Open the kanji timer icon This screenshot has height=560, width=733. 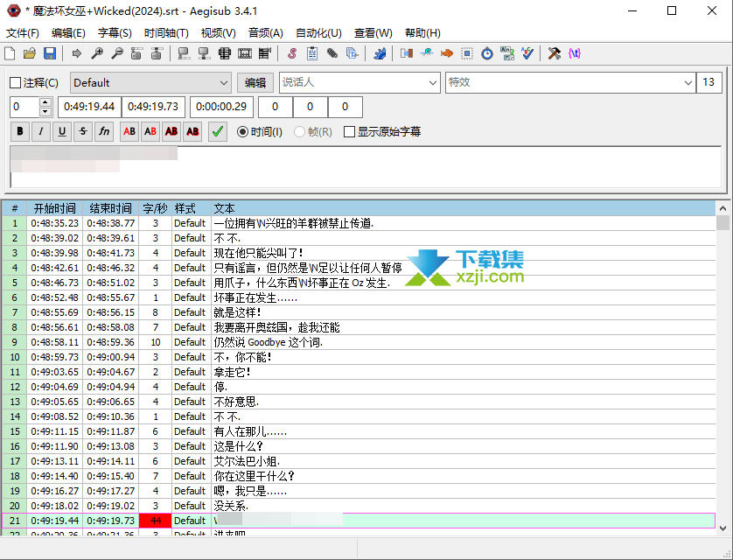[506, 53]
